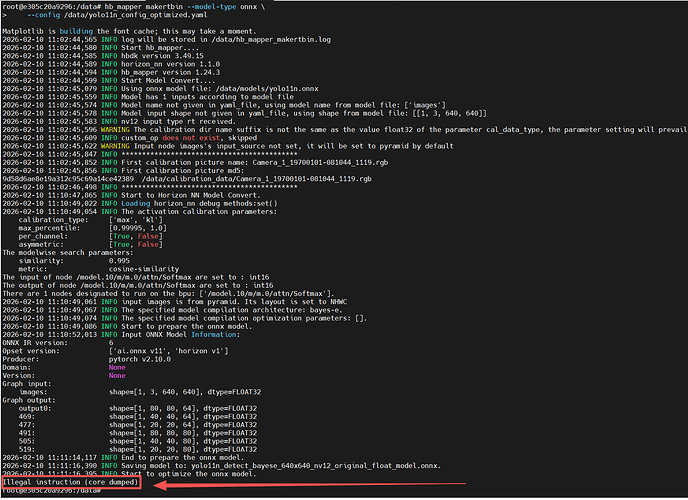This screenshot has width=688, height=500.
Task: Click log path '/data/hb_mapper_makertbin.log'
Action: [272, 39]
